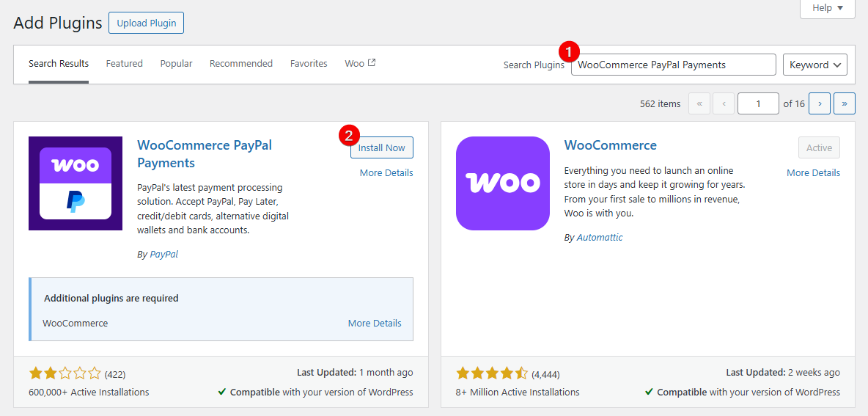The width and height of the screenshot is (868, 416).
Task: Click the purple WooCommerce plugin logo
Action: 503,183
